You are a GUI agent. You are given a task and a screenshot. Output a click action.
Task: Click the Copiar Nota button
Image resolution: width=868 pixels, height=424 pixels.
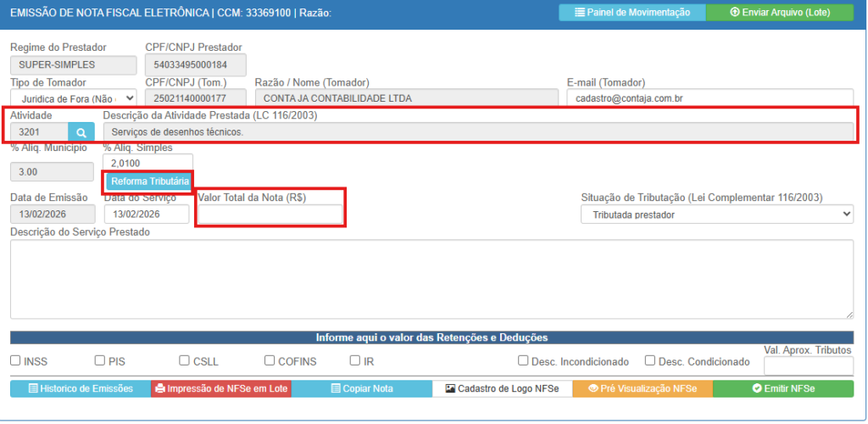click(x=362, y=388)
